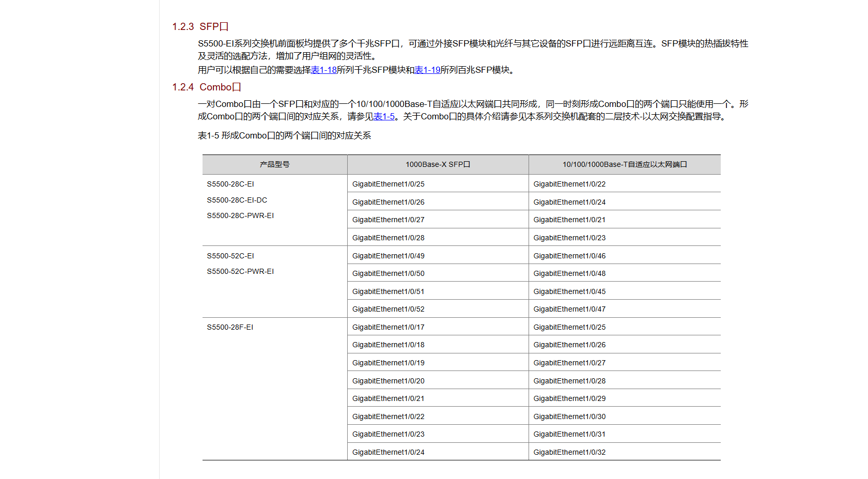Click the S5500-28F-EI model cell

[230, 327]
